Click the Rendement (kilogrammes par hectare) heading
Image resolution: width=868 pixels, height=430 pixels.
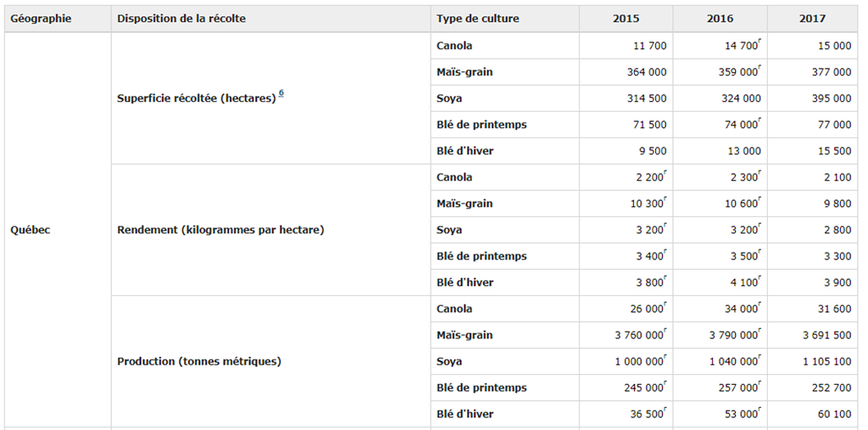click(220, 230)
